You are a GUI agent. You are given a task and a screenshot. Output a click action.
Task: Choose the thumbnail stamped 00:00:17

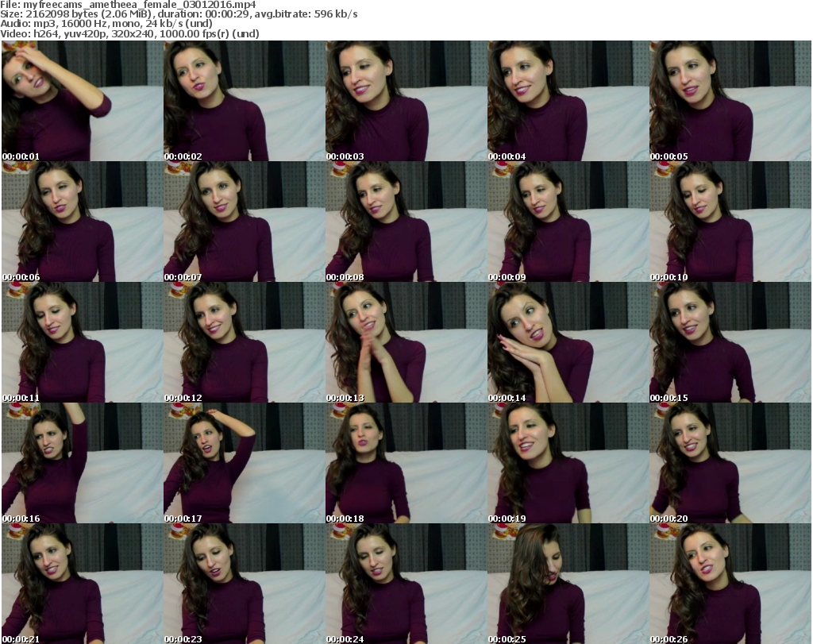(x=245, y=463)
